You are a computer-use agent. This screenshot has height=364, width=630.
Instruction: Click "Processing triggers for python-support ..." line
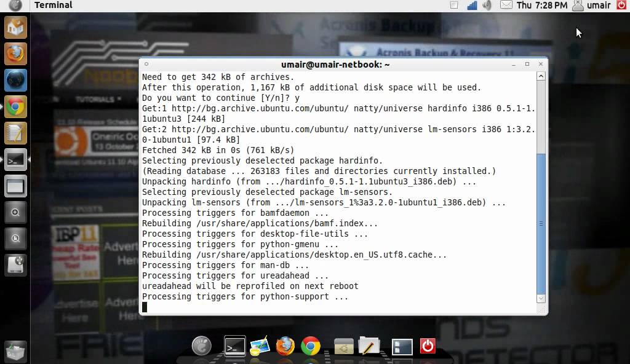(245, 296)
